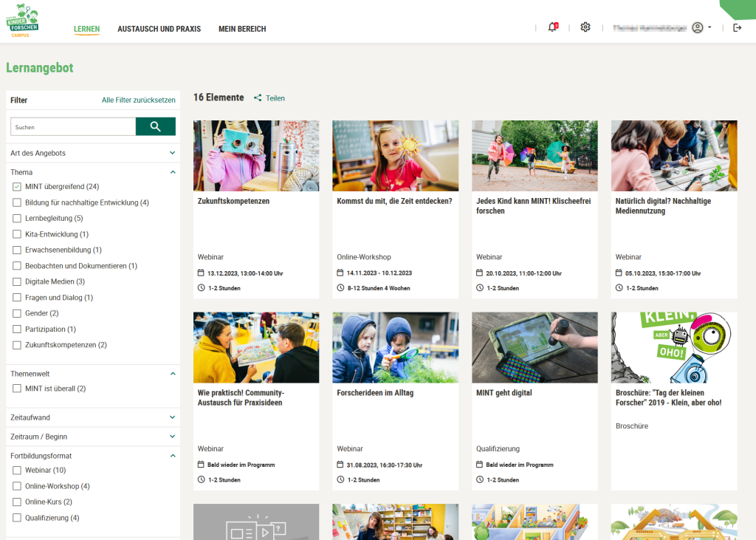Click the Kinder Forschen Campus logo

pyautogui.click(x=22, y=21)
